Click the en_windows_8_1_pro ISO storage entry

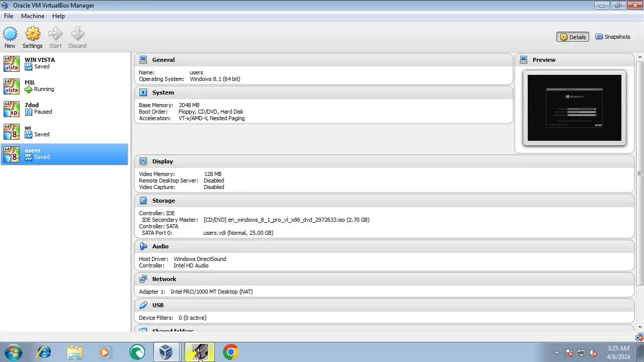pyautogui.click(x=286, y=220)
